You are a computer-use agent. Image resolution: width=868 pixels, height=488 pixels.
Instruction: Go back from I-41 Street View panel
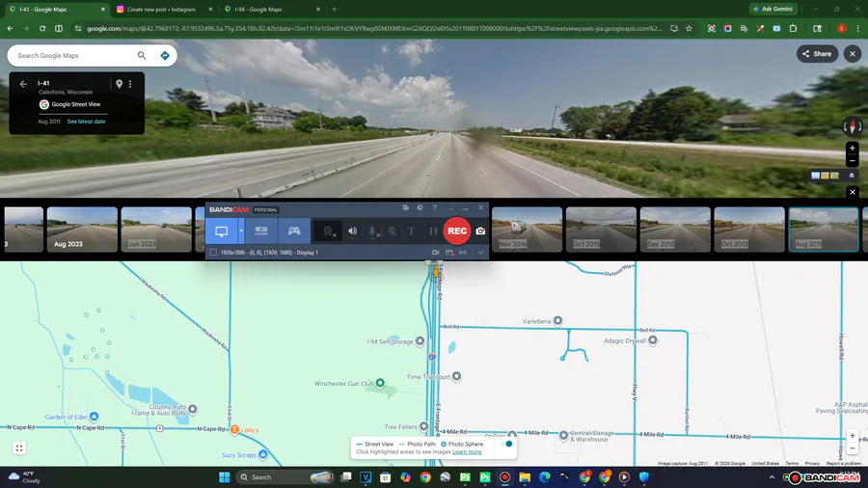click(x=23, y=84)
